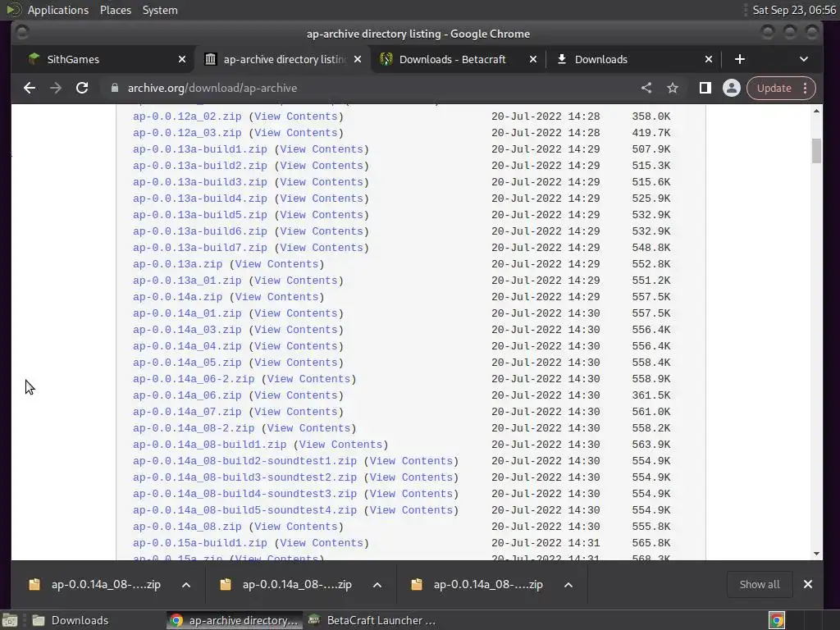The image size is (840, 630).
Task: Download ap-0.0.12a_02.zip
Action: 187,116
